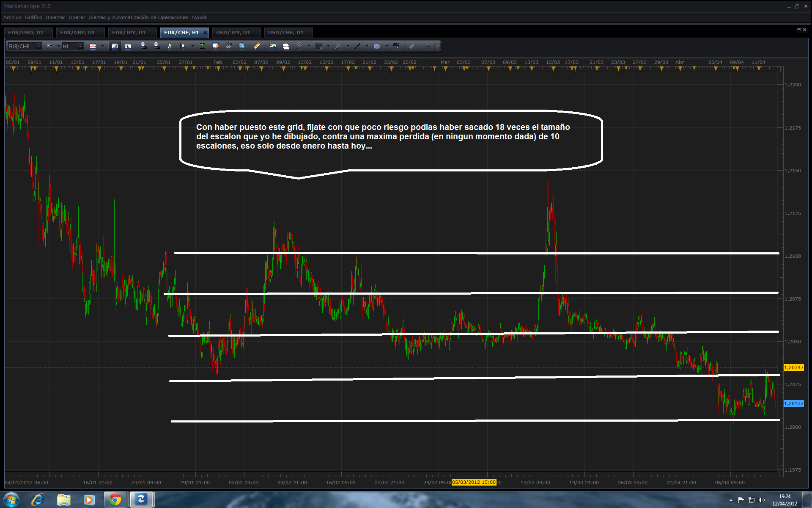Open Alertas y Automatización de Operaciones menu
Image resolution: width=812 pixels, height=508 pixels.
[138, 17]
